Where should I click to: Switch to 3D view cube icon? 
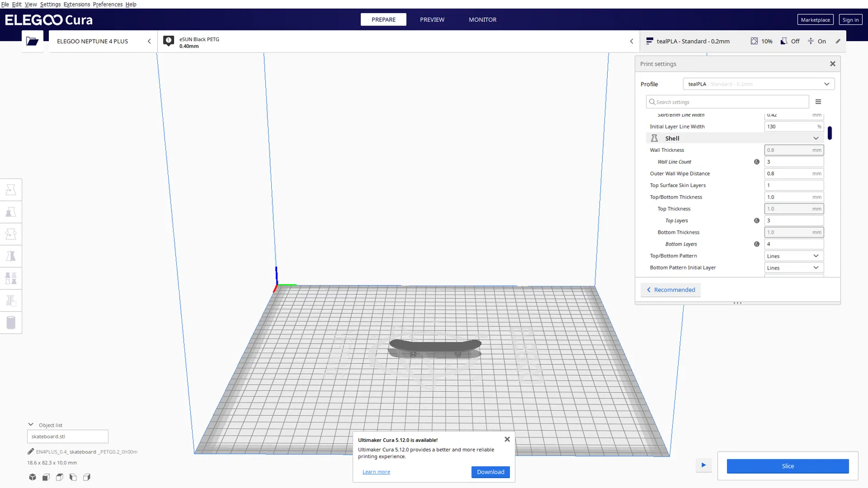[33, 477]
